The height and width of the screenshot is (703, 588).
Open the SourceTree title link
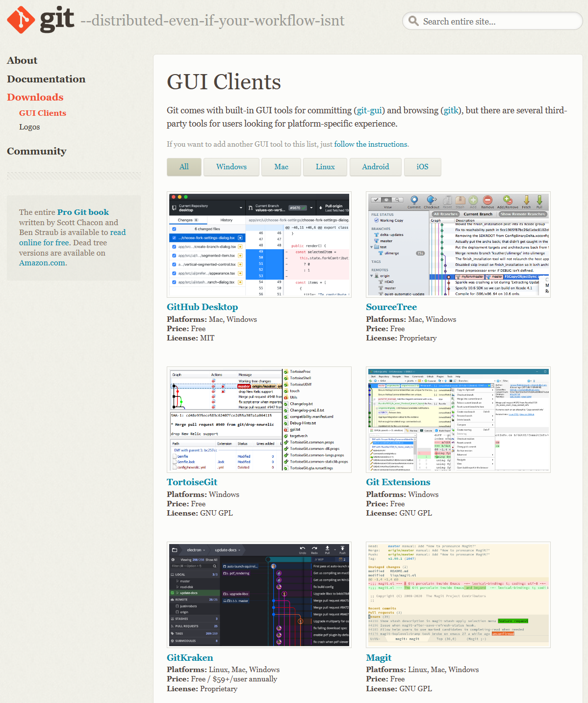click(391, 307)
